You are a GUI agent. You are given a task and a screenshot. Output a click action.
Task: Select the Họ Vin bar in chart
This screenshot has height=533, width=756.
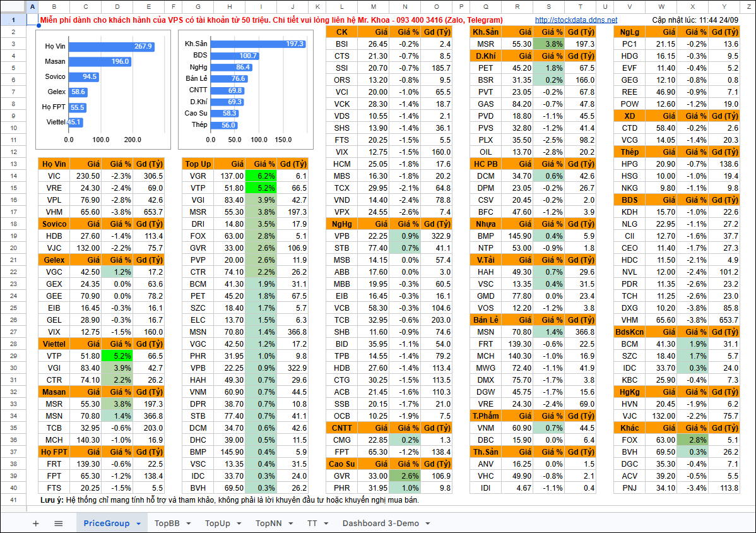111,46
